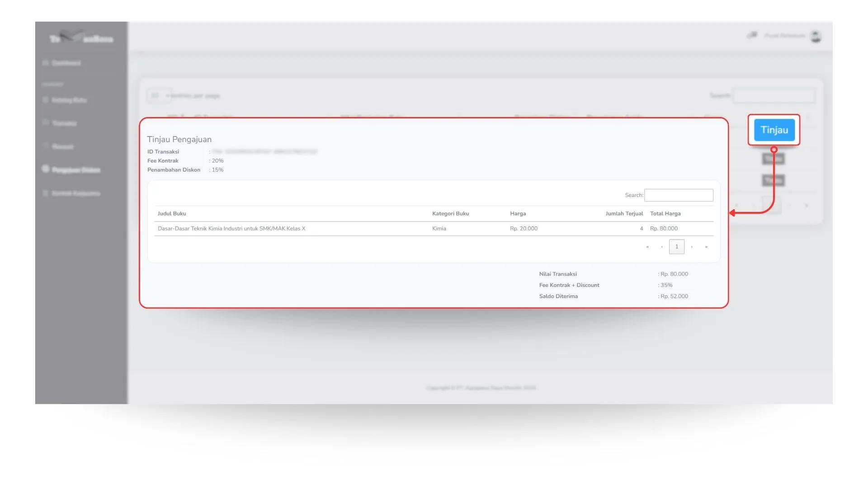868x488 pixels.
Task: Sort by Harga column header
Action: (x=518, y=214)
